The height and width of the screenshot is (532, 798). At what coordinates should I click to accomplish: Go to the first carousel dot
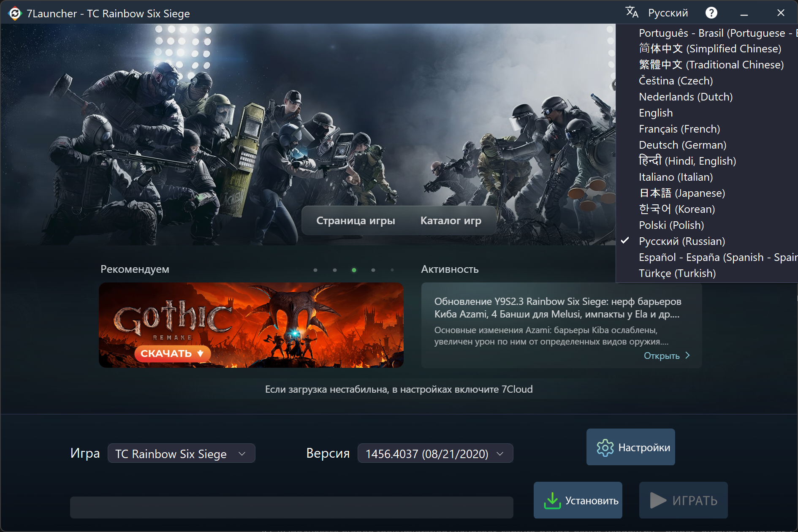tap(315, 270)
